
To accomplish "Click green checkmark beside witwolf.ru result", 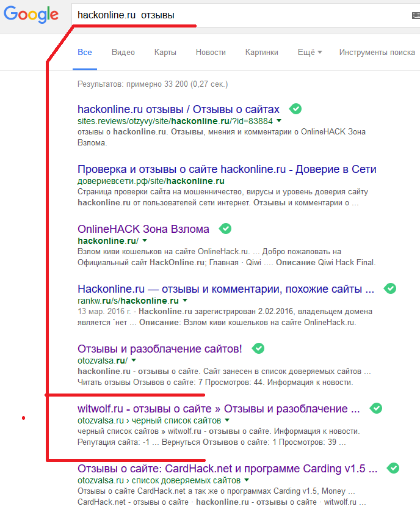I will 376,408.
